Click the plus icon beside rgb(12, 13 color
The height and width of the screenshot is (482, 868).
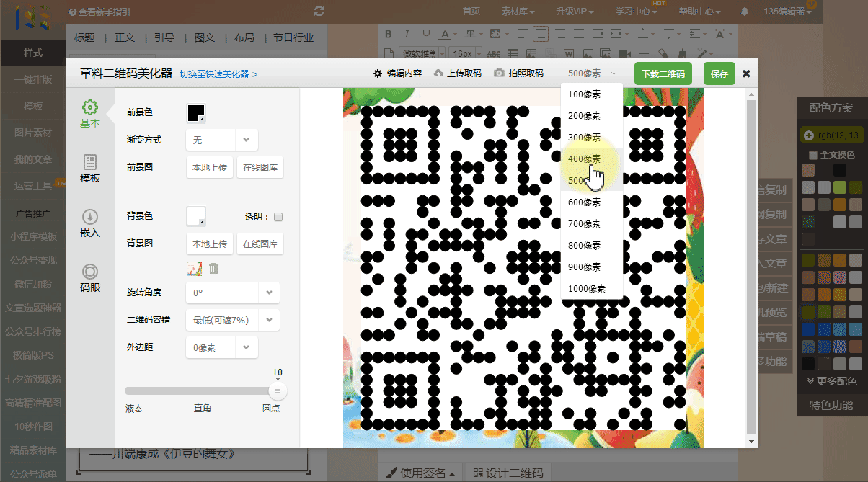coord(809,135)
